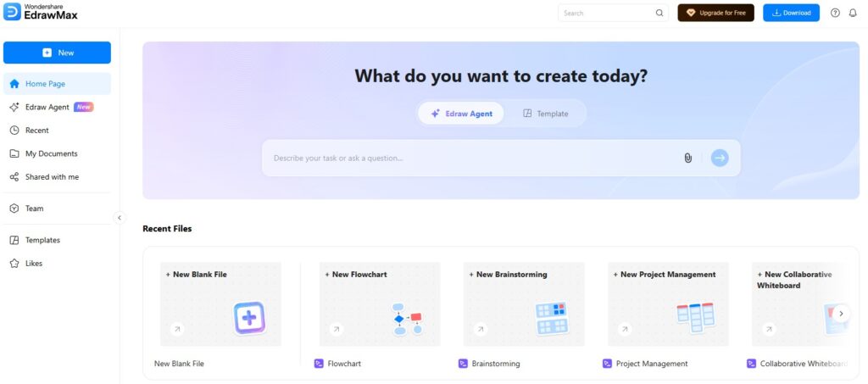This screenshot has width=868, height=384.
Task: Open My Documents in the sidebar
Action: click(x=51, y=153)
